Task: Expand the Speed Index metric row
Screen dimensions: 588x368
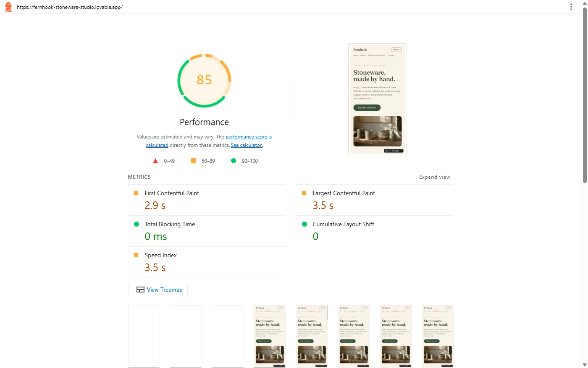Action: [207, 262]
